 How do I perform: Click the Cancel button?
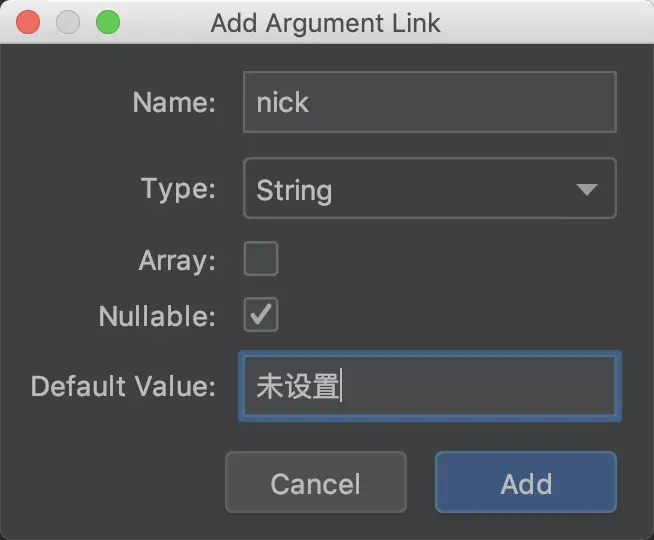(x=316, y=482)
